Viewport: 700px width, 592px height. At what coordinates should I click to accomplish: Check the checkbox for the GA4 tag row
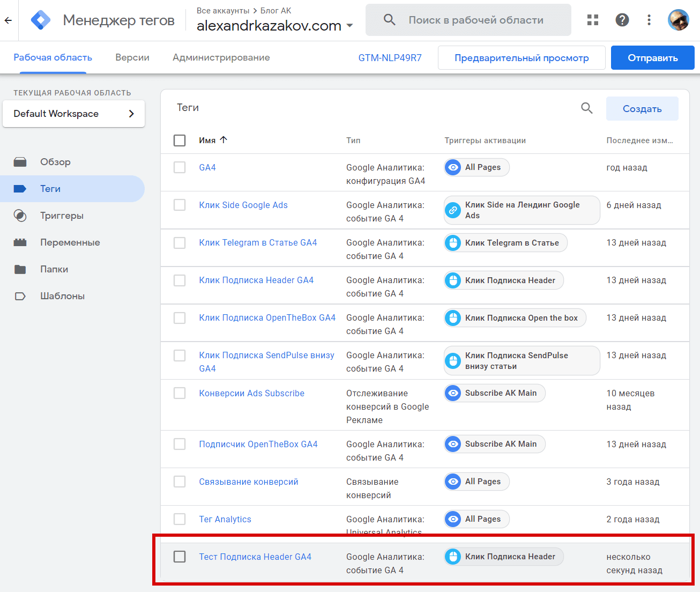pyautogui.click(x=180, y=167)
